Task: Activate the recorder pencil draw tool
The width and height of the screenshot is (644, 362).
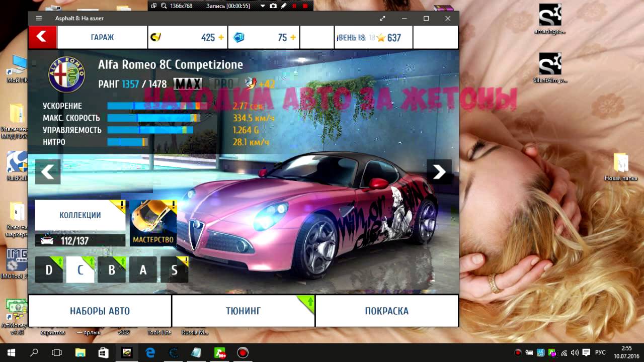Action: 284,6
